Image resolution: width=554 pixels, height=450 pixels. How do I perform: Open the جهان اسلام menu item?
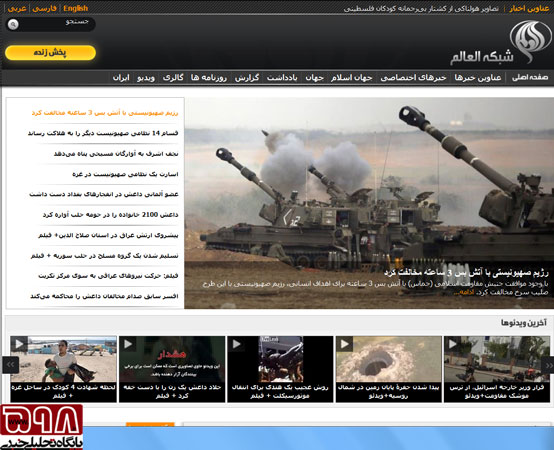(x=352, y=77)
